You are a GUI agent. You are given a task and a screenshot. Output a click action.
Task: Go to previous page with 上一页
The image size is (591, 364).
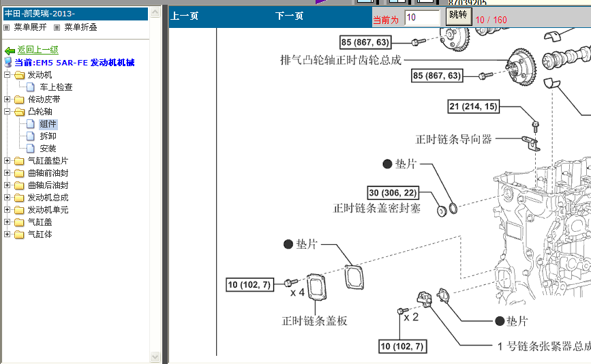tap(184, 16)
